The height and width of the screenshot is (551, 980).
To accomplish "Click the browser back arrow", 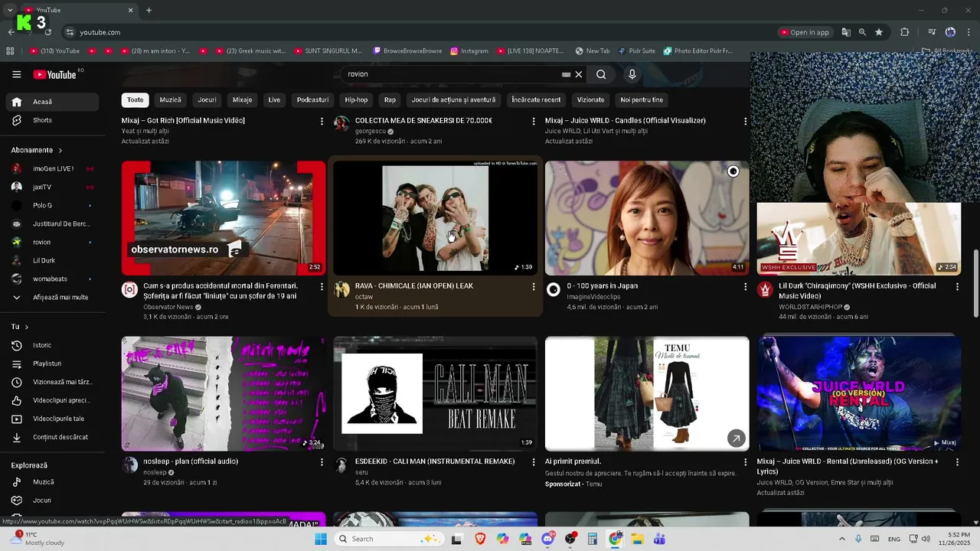I will pyautogui.click(x=11, y=32).
